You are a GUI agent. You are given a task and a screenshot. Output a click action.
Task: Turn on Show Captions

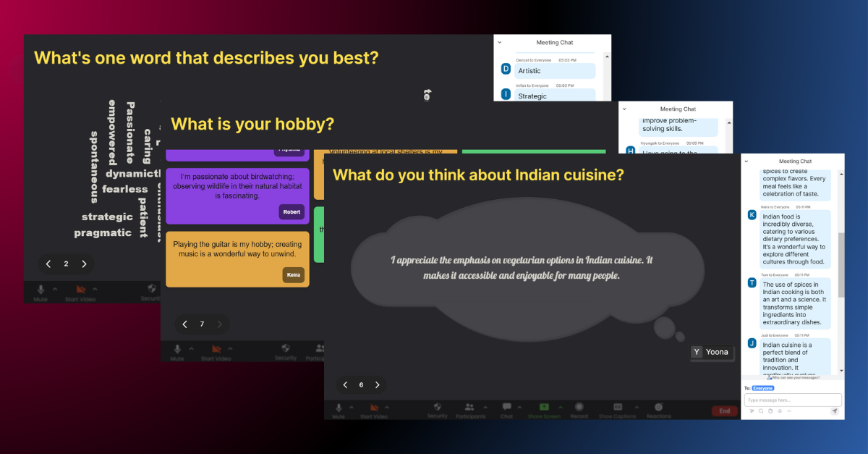[x=617, y=410]
